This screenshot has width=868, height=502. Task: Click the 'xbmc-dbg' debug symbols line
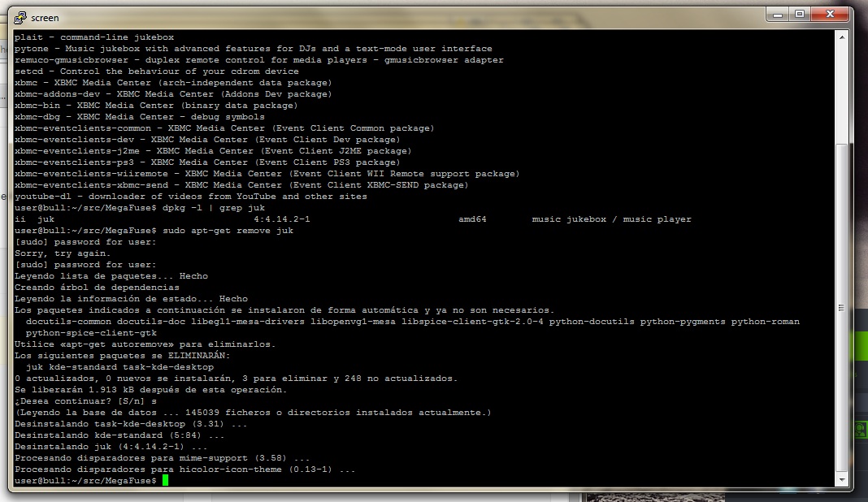(140, 117)
